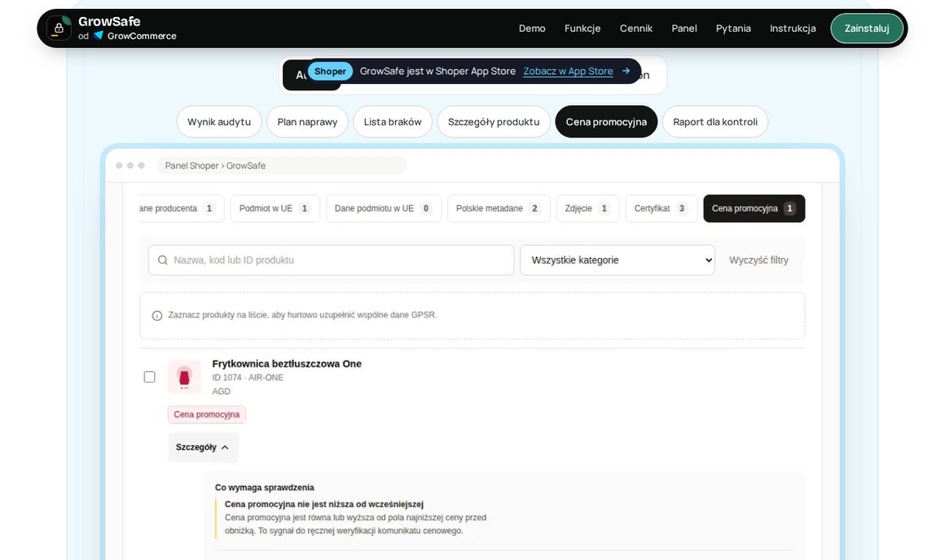Open Pytania in the top navigation
The image size is (945, 560).
733,28
